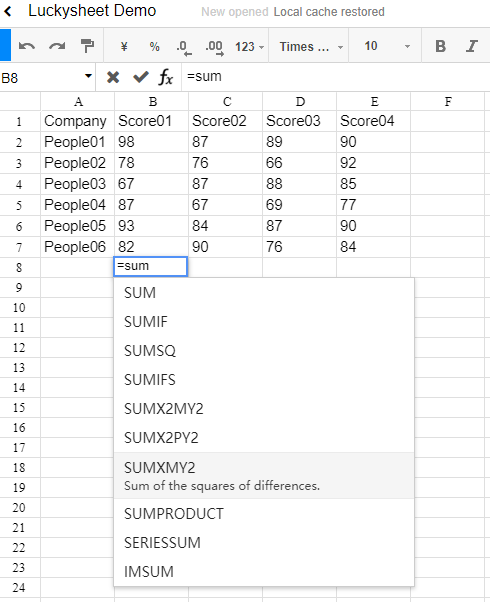
Task: Select the cell with value 93
Action: tap(152, 226)
